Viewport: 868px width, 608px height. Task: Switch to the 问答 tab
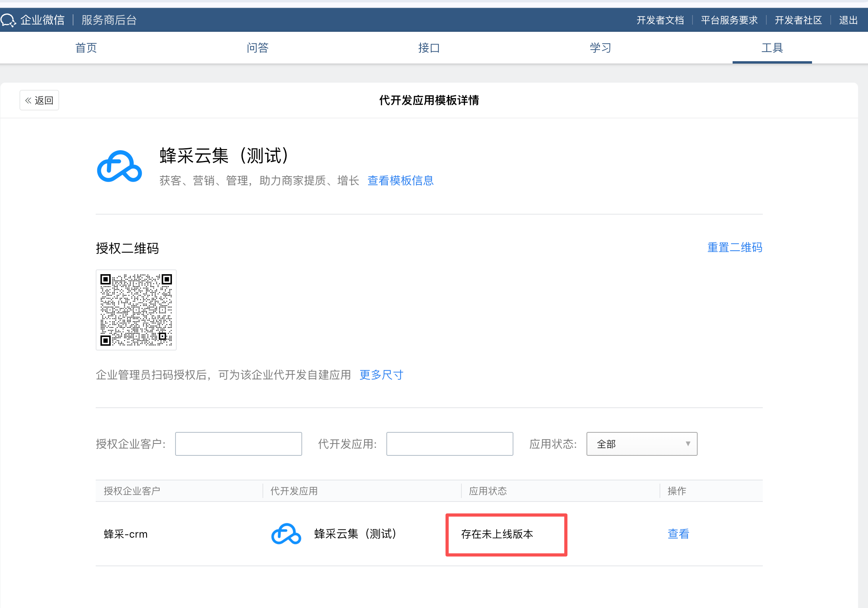[258, 48]
